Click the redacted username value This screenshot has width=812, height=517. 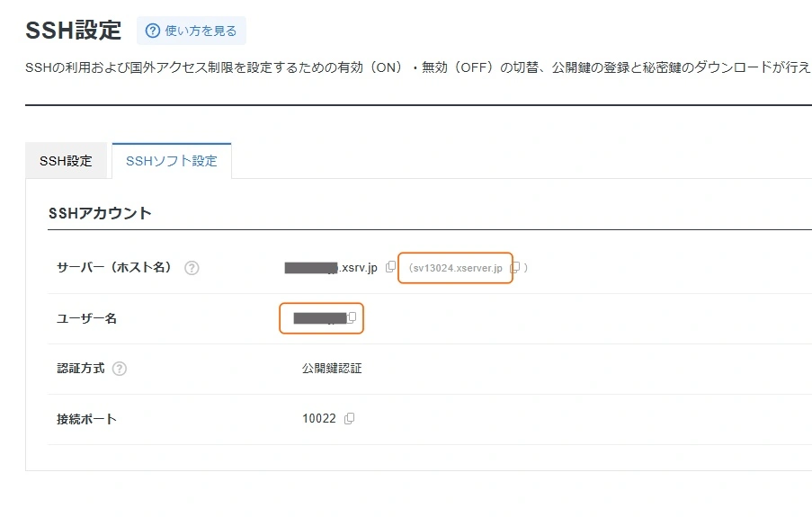(319, 318)
